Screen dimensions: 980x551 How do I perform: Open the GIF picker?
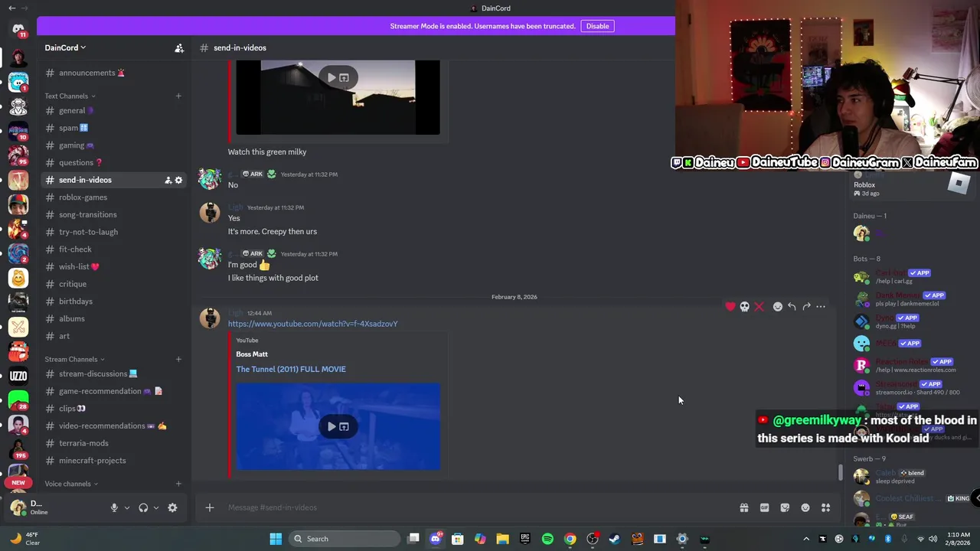click(764, 507)
